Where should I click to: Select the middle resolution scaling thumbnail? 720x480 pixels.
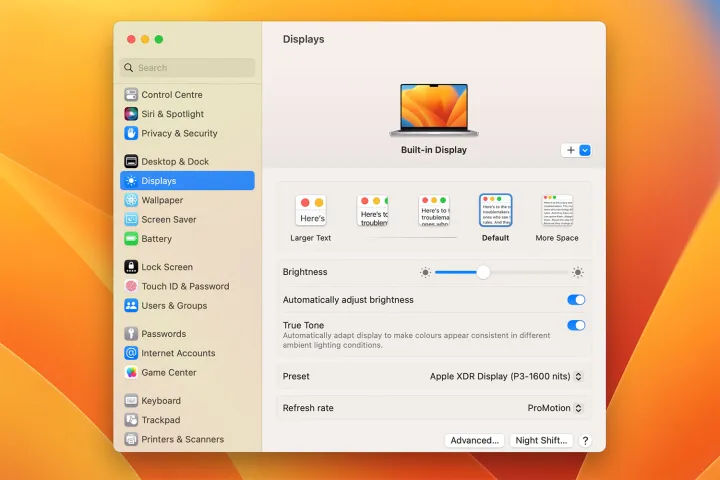tap(434, 210)
